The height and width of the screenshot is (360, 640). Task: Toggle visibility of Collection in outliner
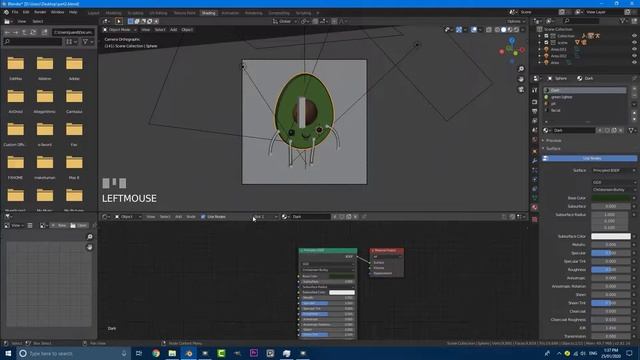[x=634, y=36]
